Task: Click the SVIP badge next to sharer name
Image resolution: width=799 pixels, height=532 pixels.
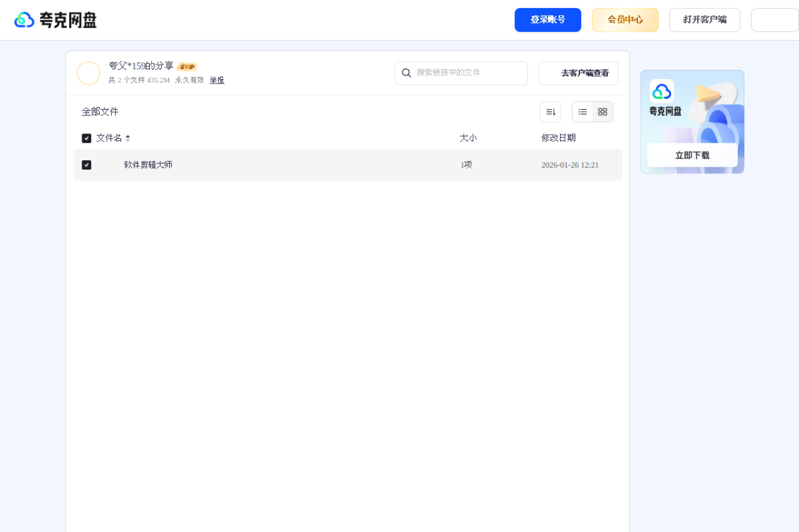Action: click(x=187, y=66)
